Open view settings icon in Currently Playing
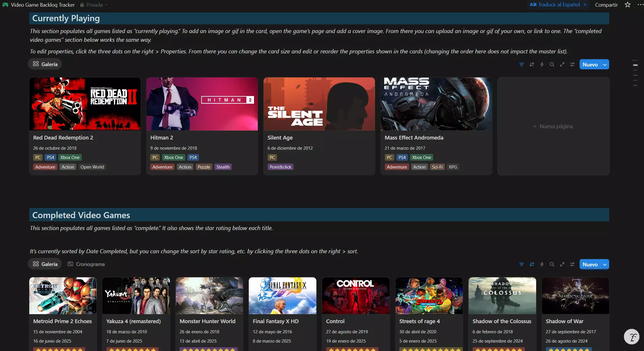This screenshot has width=644, height=351. pyautogui.click(x=572, y=64)
